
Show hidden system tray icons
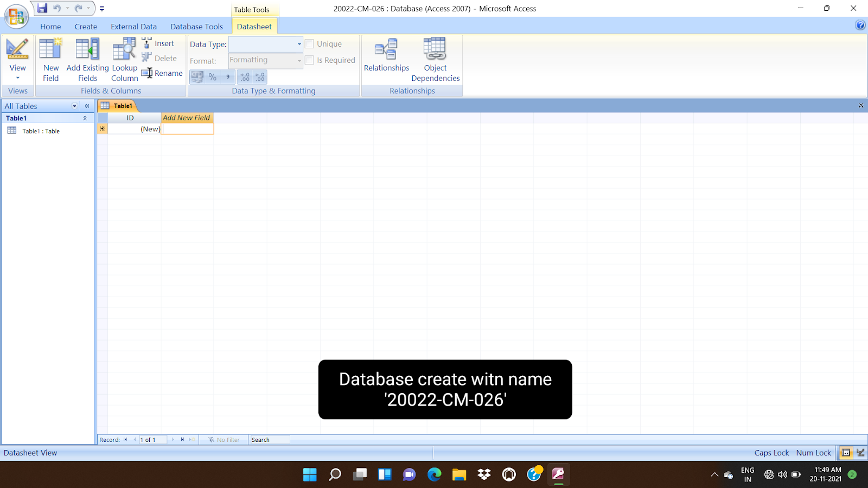[x=714, y=474]
